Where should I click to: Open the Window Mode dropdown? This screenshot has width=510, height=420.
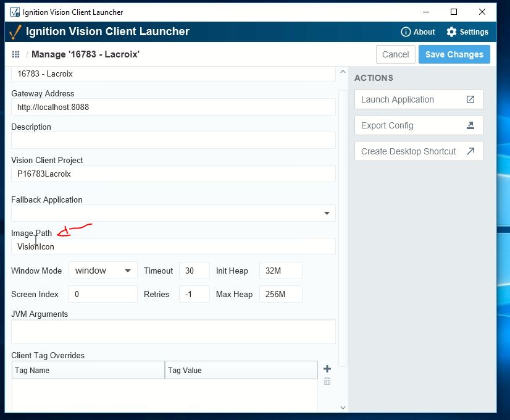[x=103, y=271]
